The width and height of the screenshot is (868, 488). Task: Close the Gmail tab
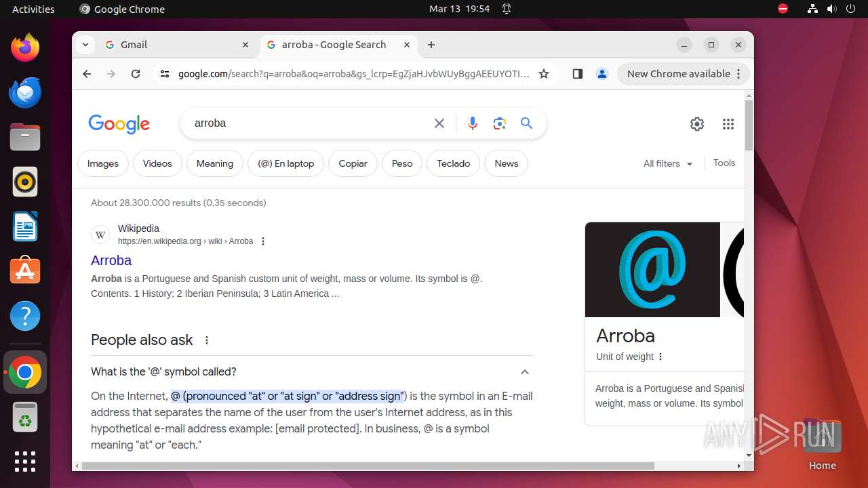[245, 45]
